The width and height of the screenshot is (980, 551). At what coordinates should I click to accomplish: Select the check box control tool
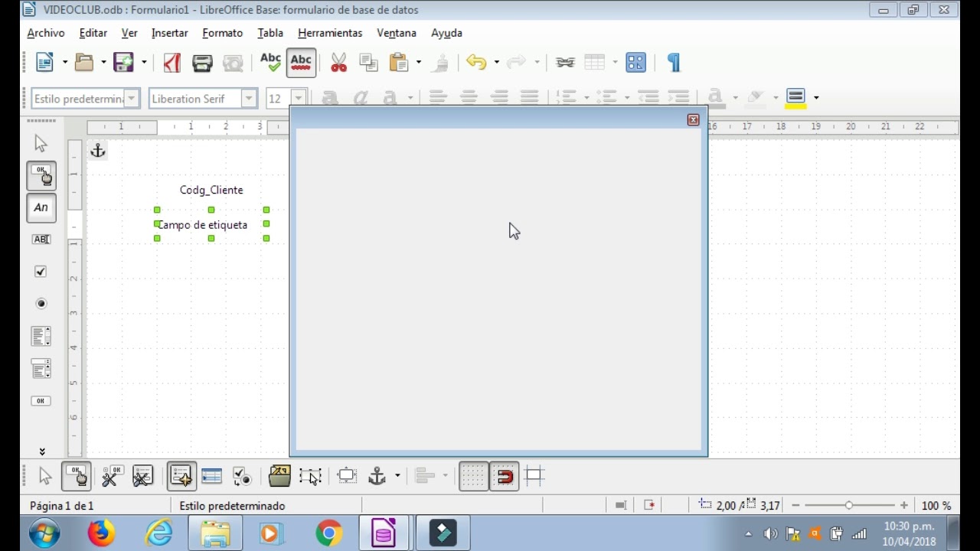point(41,272)
